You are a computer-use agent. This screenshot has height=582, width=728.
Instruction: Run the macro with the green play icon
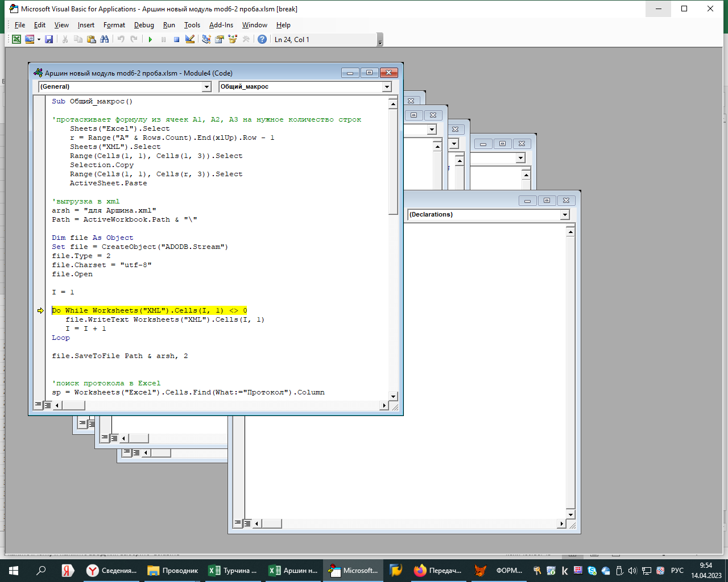click(x=150, y=39)
